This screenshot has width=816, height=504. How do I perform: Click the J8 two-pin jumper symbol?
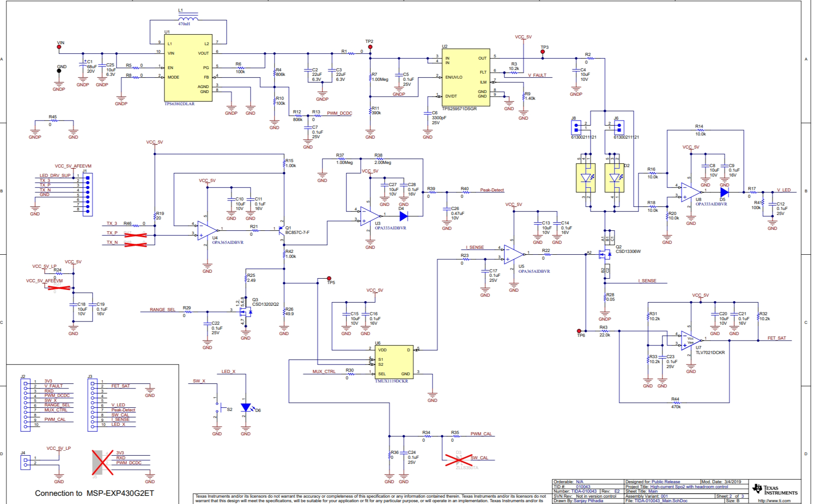(576, 127)
